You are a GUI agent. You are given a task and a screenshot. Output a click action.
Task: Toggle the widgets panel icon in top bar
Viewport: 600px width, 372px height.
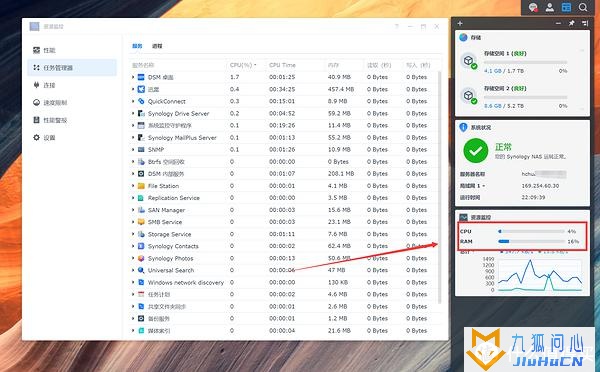coord(566,7)
